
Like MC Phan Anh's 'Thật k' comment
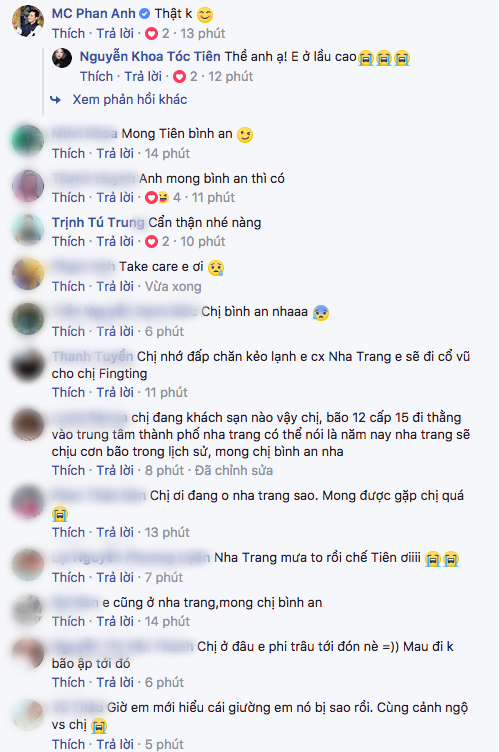point(68,34)
